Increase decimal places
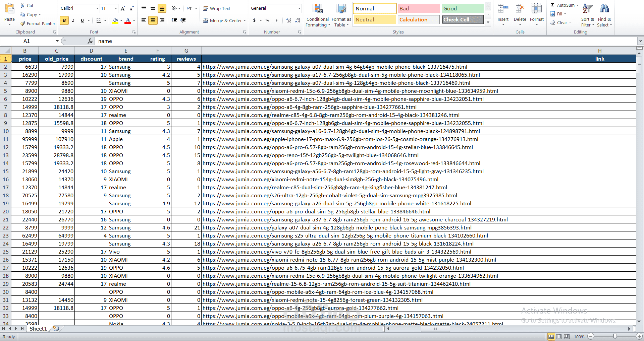The height and width of the screenshot is (341, 644). click(289, 20)
